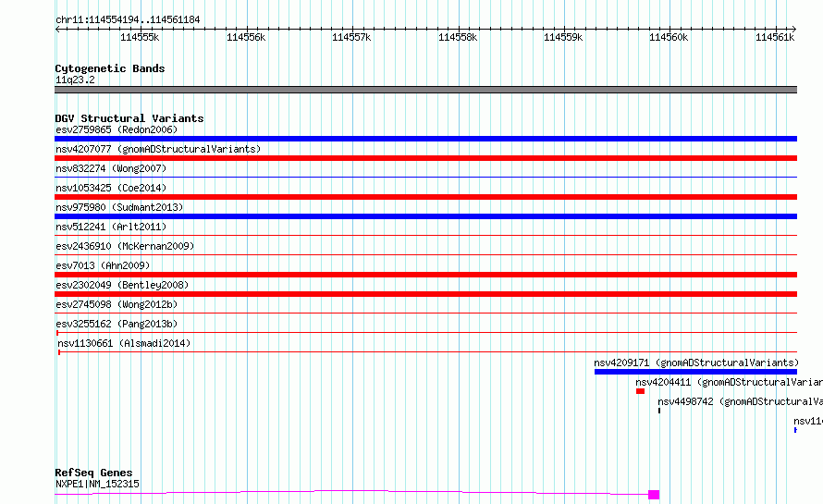Open esv2745098 (Wong2012b) variant
The image size is (823, 504).
(117, 304)
